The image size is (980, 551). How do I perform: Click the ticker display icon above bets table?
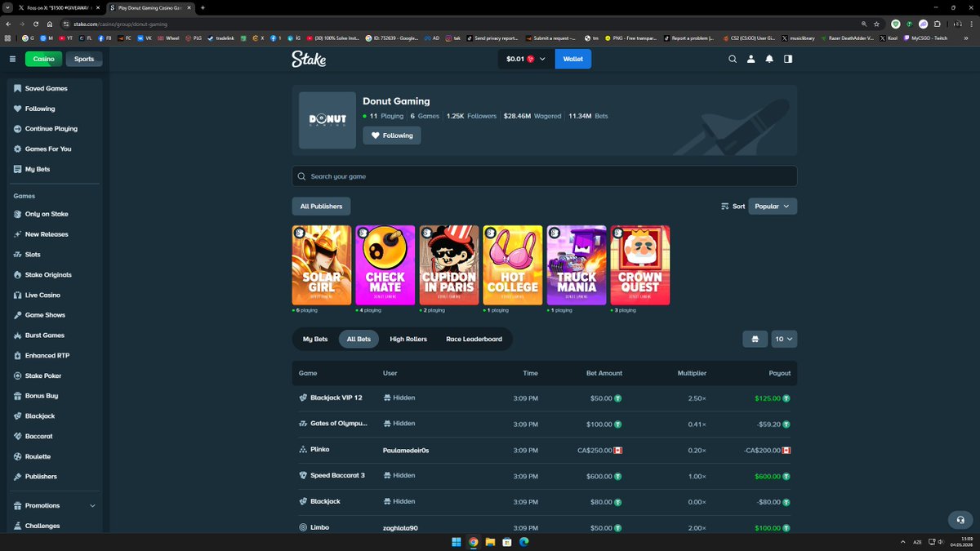(755, 339)
